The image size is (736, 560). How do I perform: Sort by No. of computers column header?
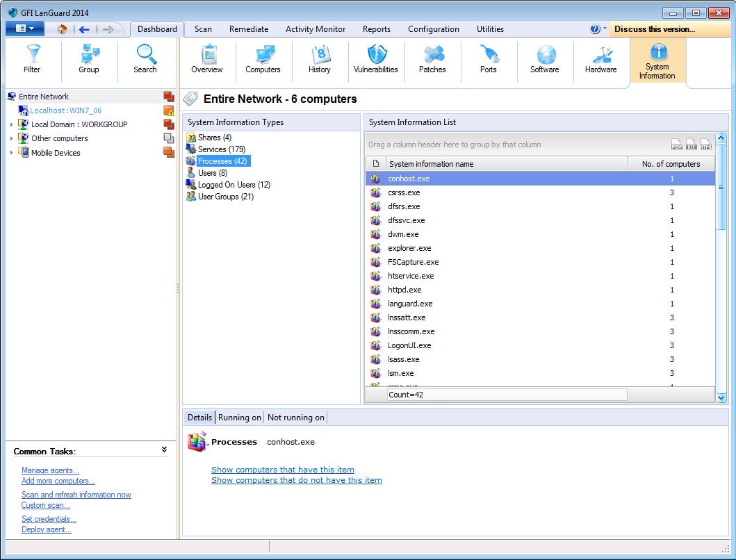(x=671, y=164)
